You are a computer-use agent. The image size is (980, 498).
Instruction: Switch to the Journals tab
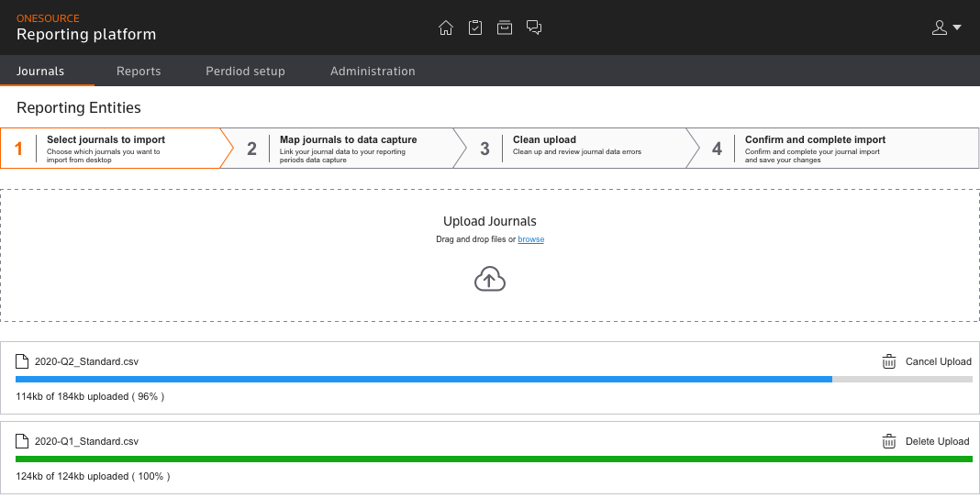(x=40, y=71)
